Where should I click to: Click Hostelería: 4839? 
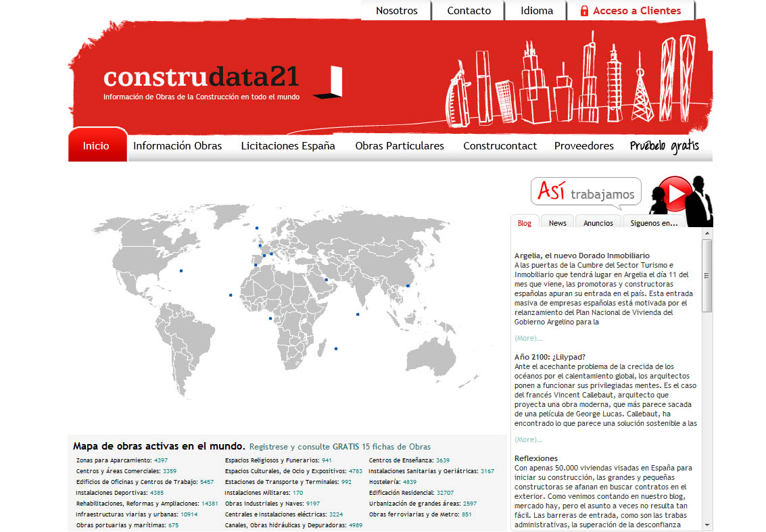[x=393, y=482]
